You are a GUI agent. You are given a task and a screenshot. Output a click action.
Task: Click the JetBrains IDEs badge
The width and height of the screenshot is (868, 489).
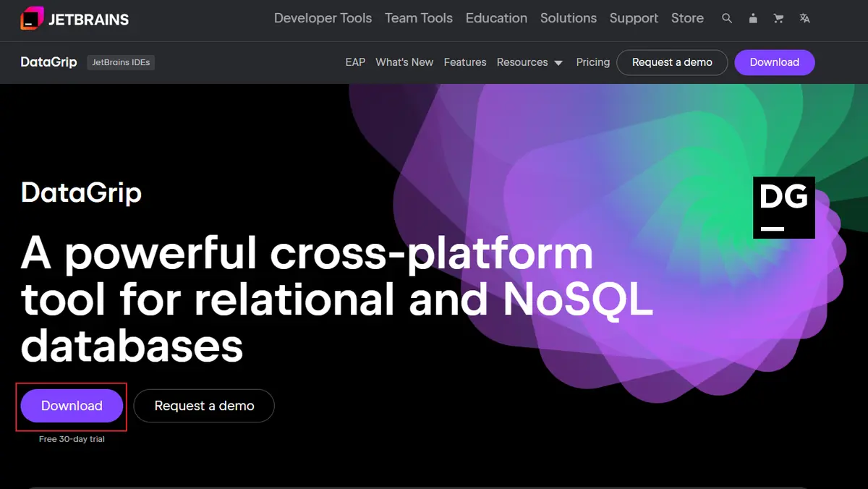coord(121,62)
